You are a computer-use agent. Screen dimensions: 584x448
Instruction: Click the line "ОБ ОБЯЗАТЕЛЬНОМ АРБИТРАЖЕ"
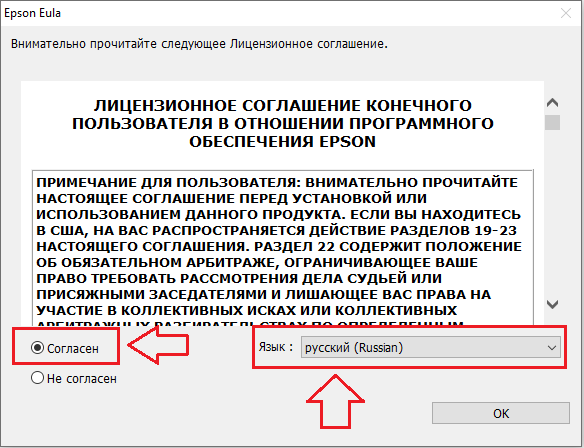156,263
